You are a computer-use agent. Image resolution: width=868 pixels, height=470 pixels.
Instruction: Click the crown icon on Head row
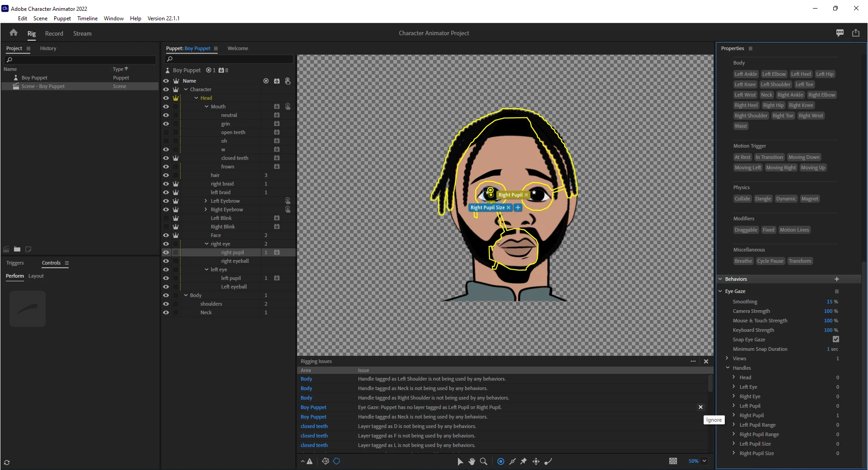pos(176,98)
